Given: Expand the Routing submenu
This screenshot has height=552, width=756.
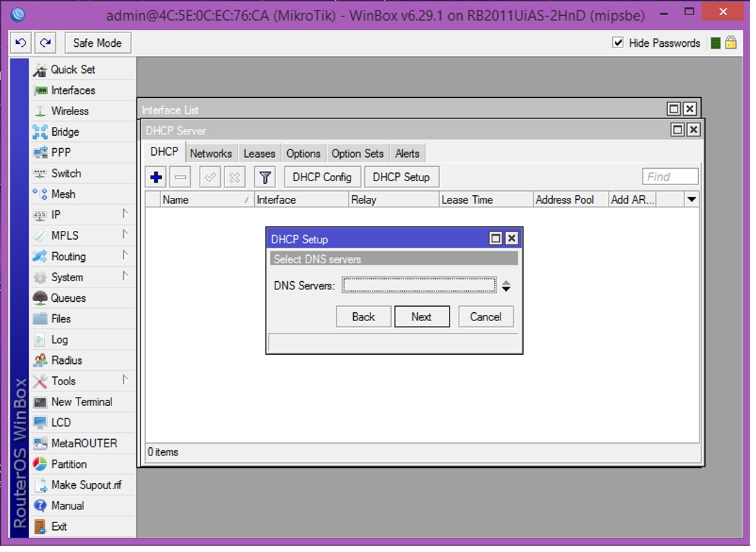Looking at the screenshot, I should click(x=82, y=256).
